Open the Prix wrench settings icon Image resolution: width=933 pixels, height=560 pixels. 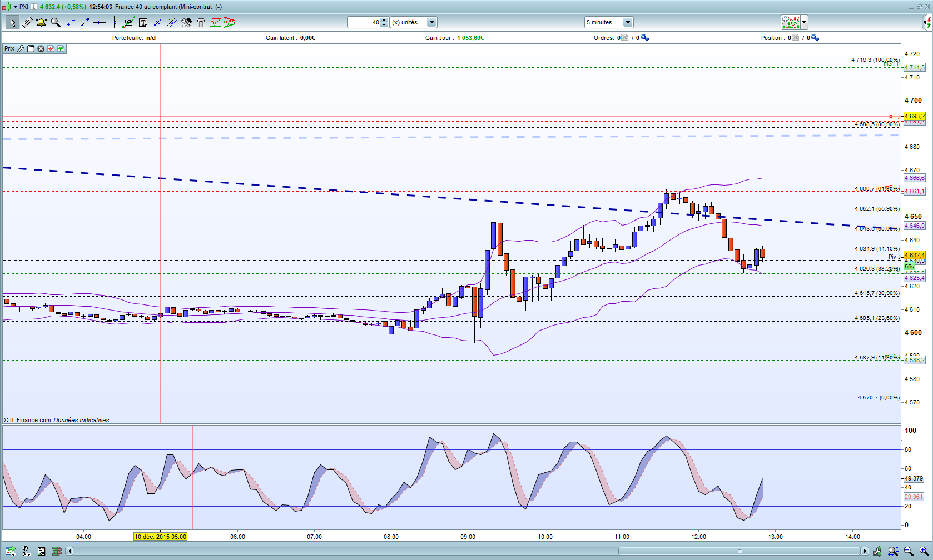click(x=21, y=48)
